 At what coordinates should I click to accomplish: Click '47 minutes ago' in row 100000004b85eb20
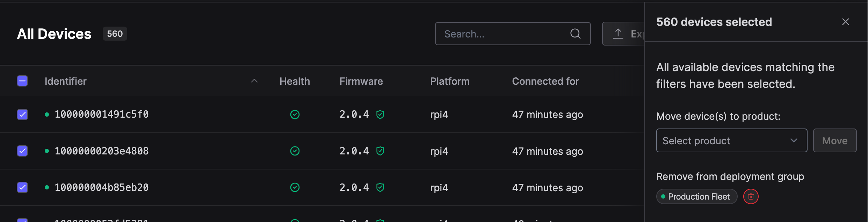[x=548, y=188]
